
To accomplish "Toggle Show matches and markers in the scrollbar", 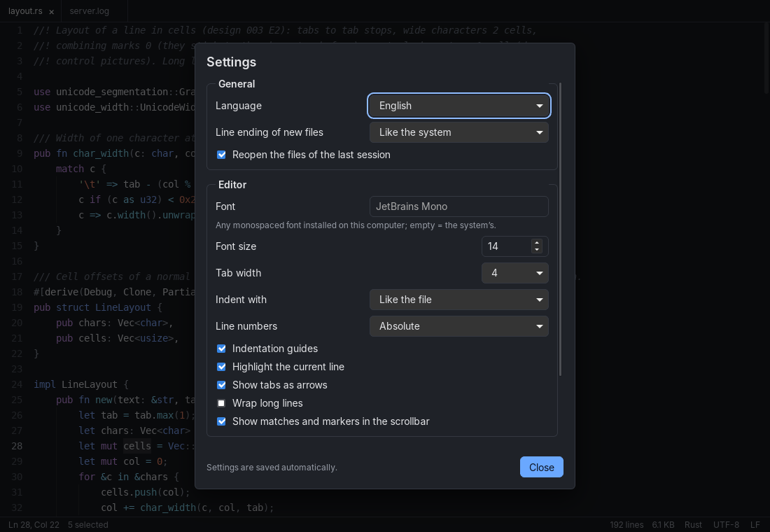I will click(221, 421).
